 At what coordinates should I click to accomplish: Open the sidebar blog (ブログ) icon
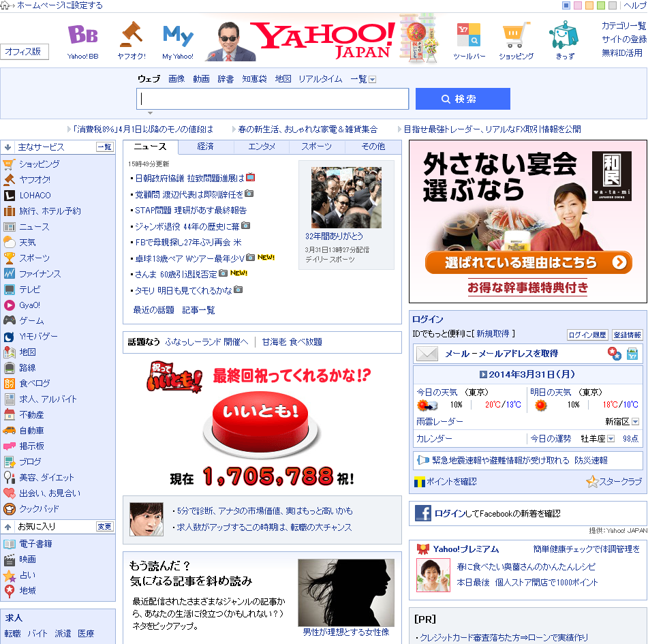9,462
